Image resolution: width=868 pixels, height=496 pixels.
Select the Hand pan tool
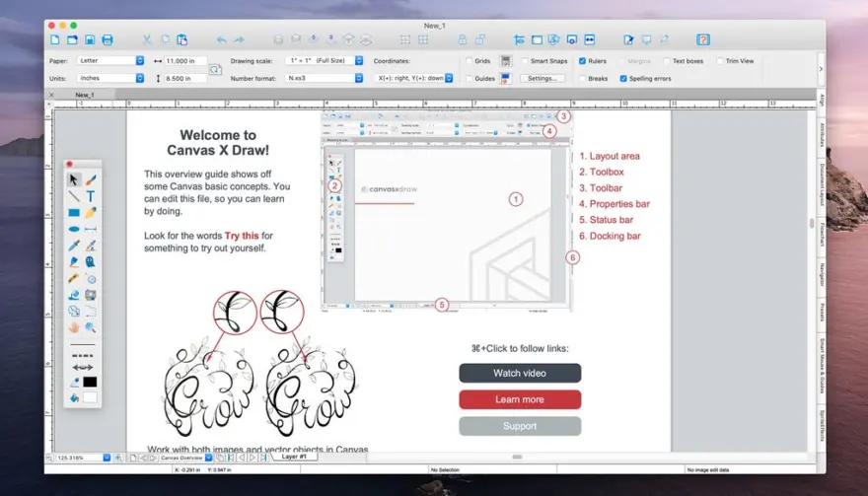(x=74, y=327)
